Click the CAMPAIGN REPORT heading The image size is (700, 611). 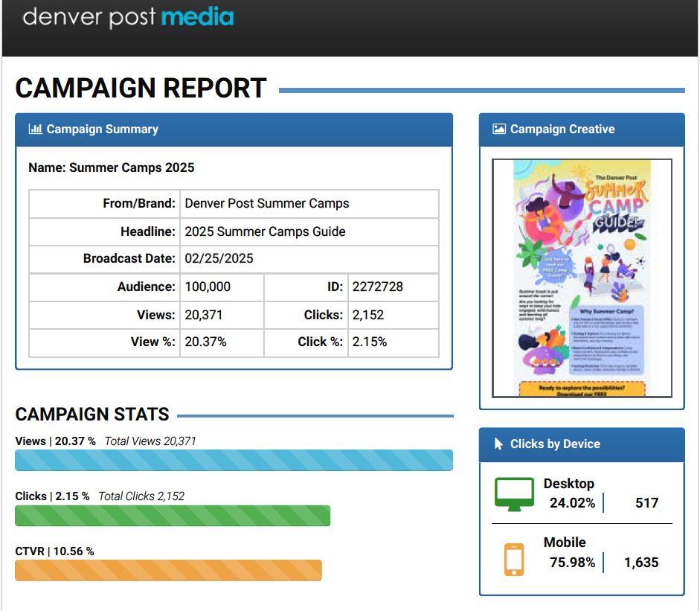[141, 88]
